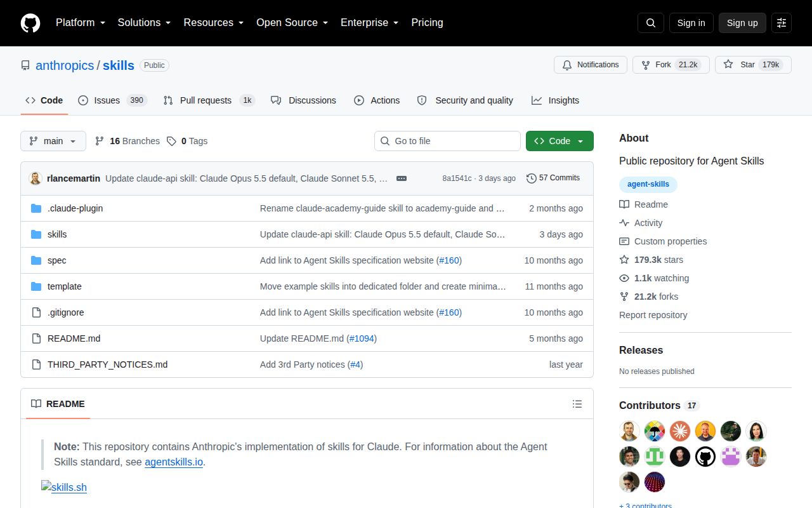812x508 pixels.
Task: Expand the green Code dropdown button
Action: [x=560, y=141]
